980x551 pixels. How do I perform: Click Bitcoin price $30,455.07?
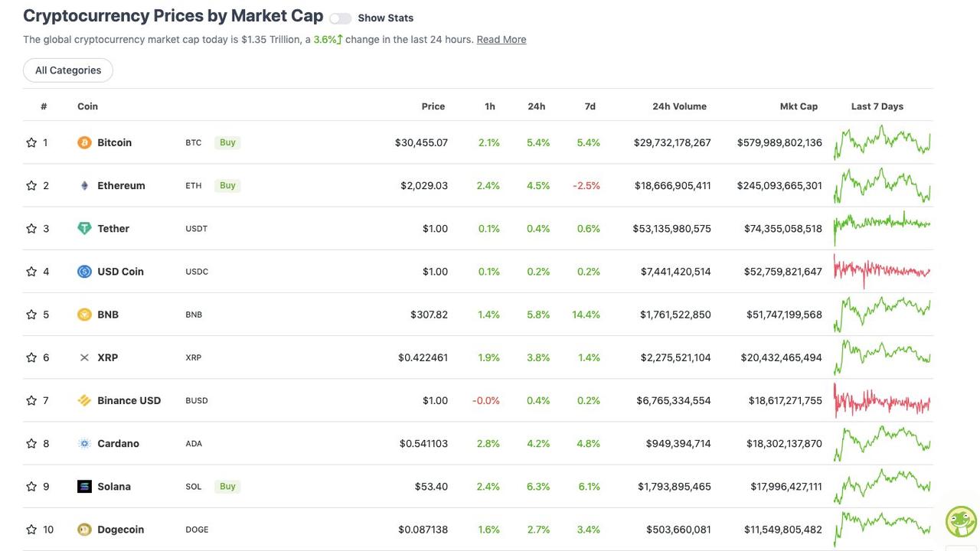click(421, 142)
